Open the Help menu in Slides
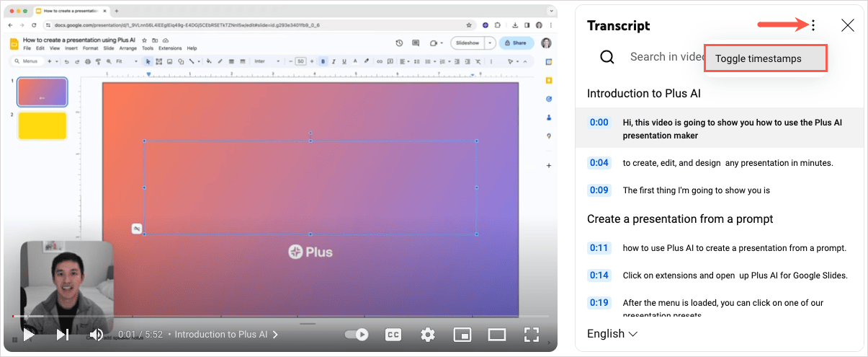The width and height of the screenshot is (868, 357). (192, 48)
